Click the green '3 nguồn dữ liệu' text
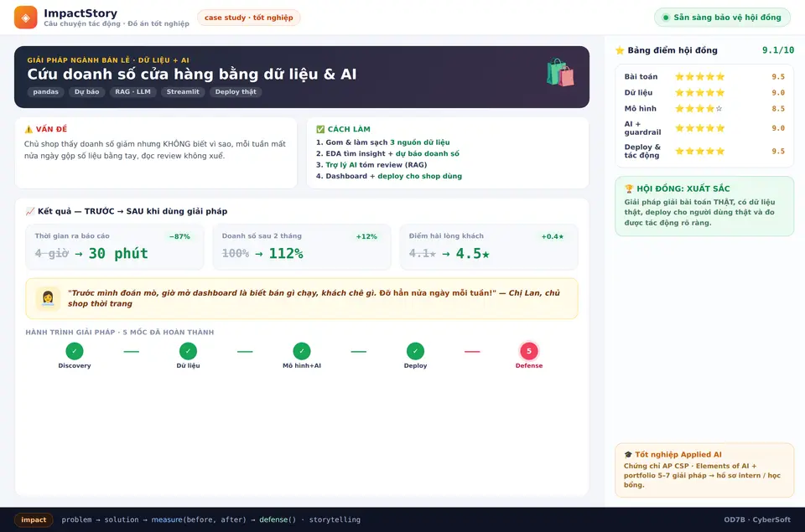Screen dimensions: 805x532 click(420, 142)
